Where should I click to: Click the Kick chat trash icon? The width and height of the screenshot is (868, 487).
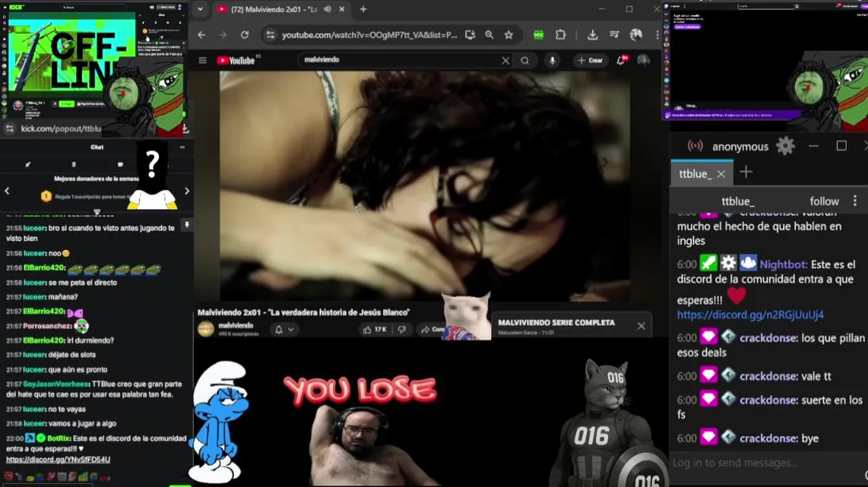(74, 164)
